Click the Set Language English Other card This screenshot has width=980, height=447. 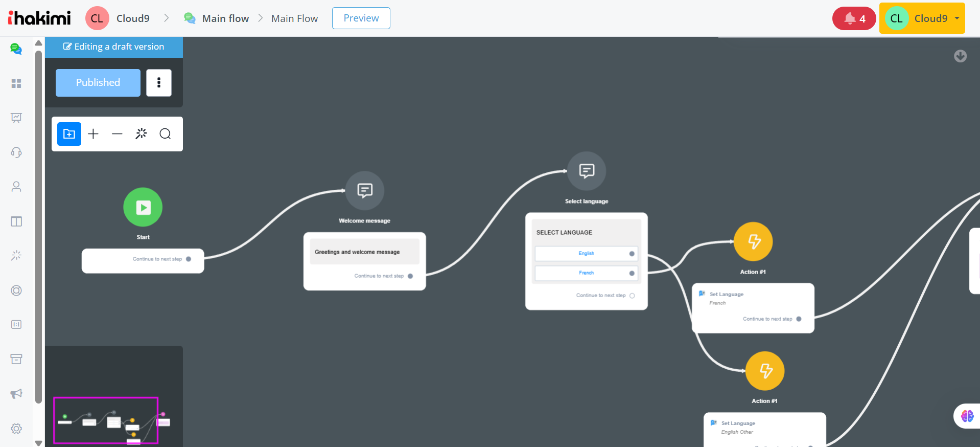(765, 430)
